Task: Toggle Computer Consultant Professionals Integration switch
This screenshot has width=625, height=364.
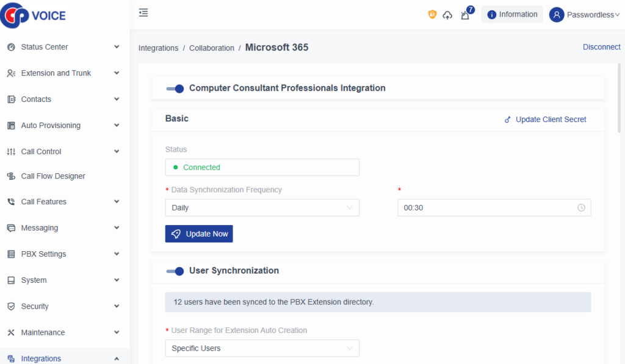Action: (175, 88)
